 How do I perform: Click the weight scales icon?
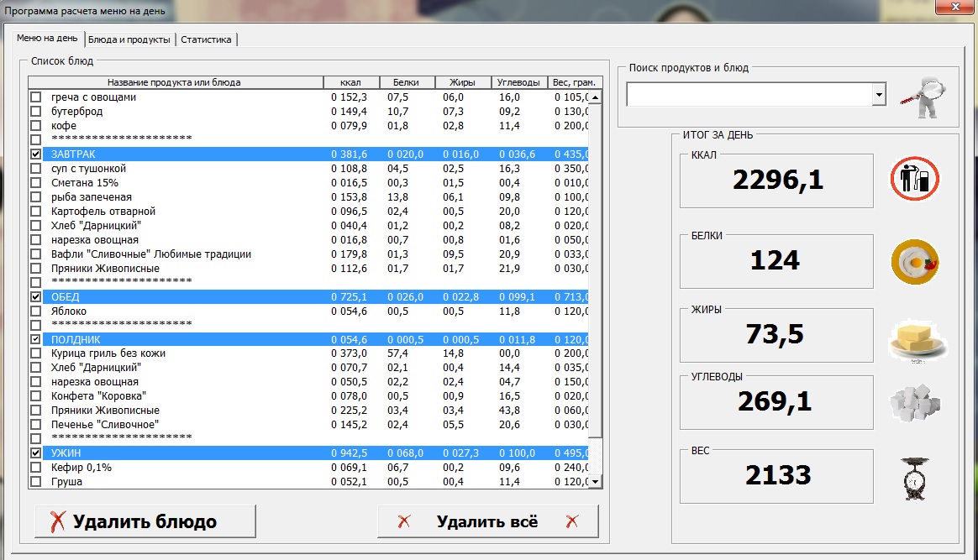click(x=914, y=478)
